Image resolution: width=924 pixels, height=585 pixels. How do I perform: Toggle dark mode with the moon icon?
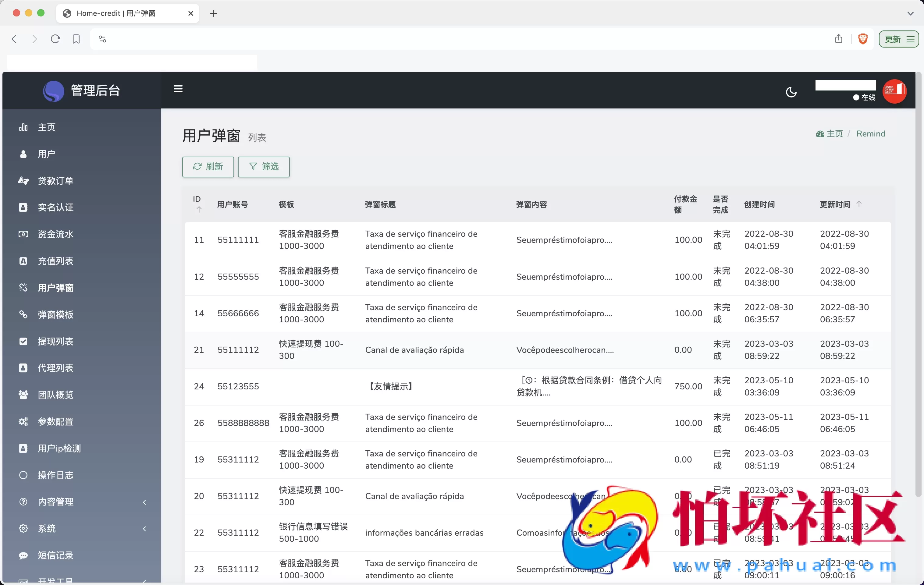[791, 92]
